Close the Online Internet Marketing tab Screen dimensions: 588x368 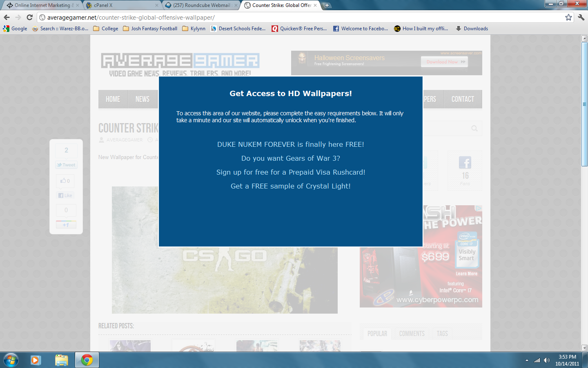[78, 5]
